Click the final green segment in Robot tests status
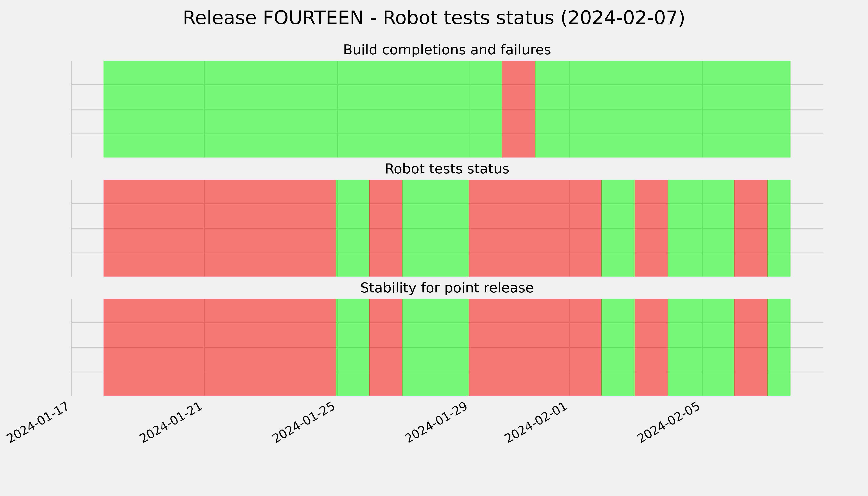Viewport: 868px width, 496px height. [779, 228]
